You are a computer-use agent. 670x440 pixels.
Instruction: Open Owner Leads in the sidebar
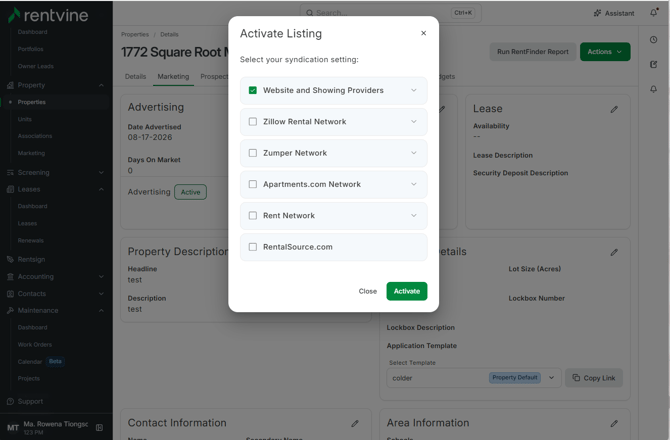[35, 66]
